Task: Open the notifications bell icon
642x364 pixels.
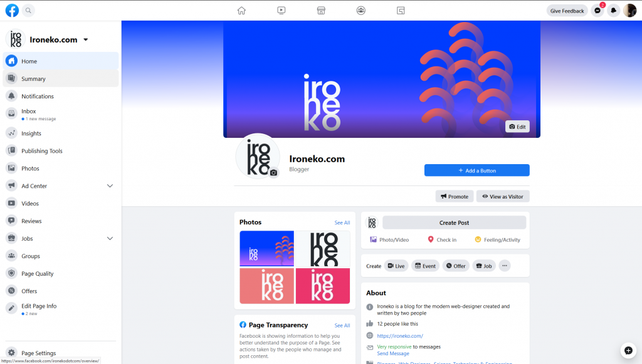Action: [613, 10]
